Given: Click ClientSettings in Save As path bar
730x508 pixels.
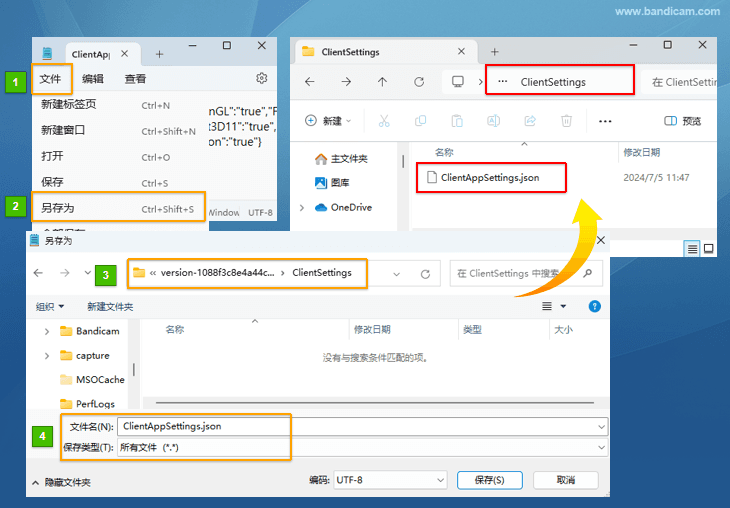Looking at the screenshot, I should (322, 273).
